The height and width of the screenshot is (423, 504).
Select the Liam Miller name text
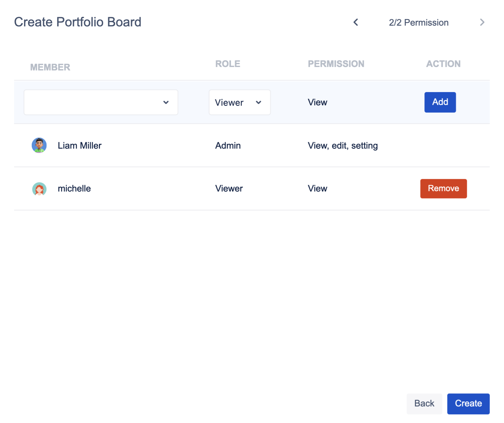[80, 145]
